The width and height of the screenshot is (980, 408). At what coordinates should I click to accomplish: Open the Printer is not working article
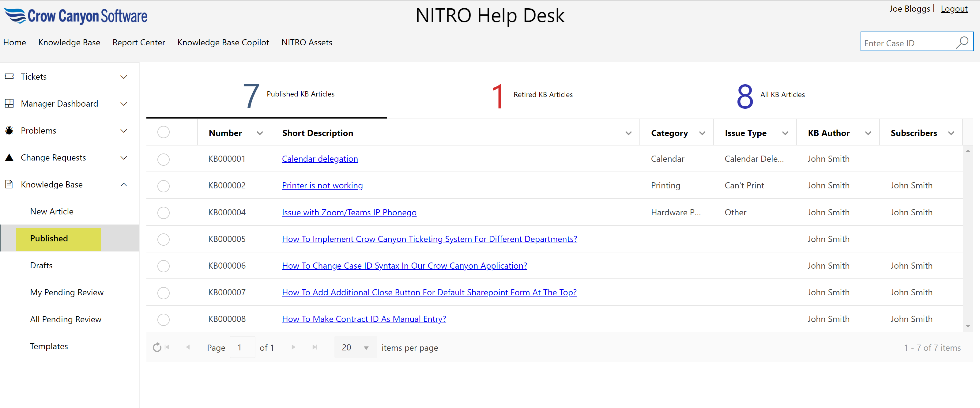click(x=322, y=186)
